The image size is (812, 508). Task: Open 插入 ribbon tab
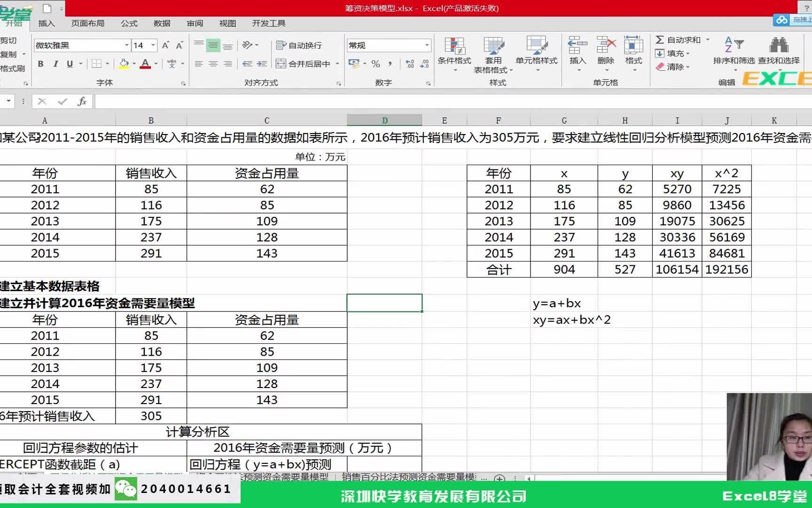click(x=47, y=23)
